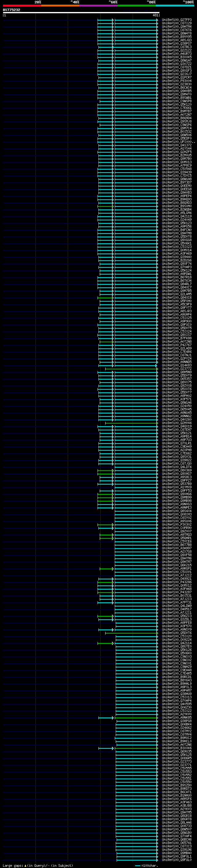Select the UniRef100_C6TBC3 label
Viewport: 197px width, 868px height.
[177, 47]
